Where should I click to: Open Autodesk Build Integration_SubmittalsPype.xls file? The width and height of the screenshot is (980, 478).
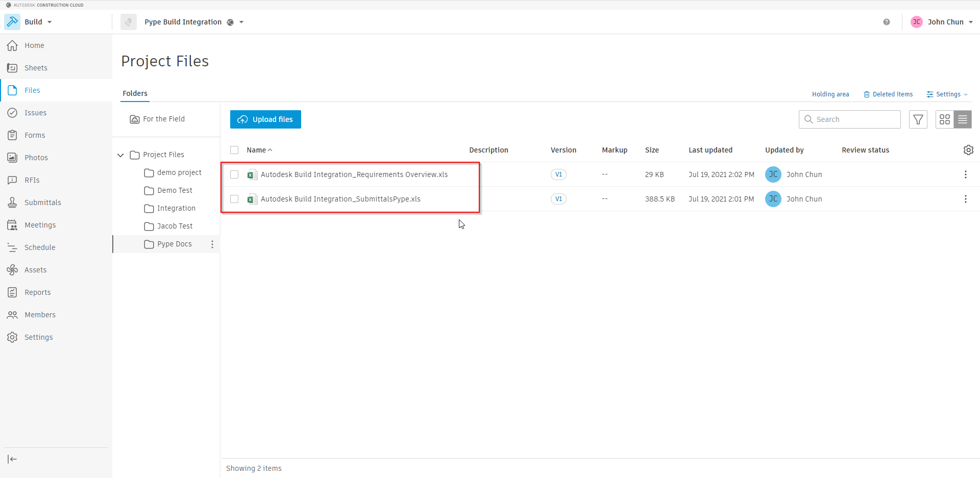pyautogui.click(x=340, y=199)
